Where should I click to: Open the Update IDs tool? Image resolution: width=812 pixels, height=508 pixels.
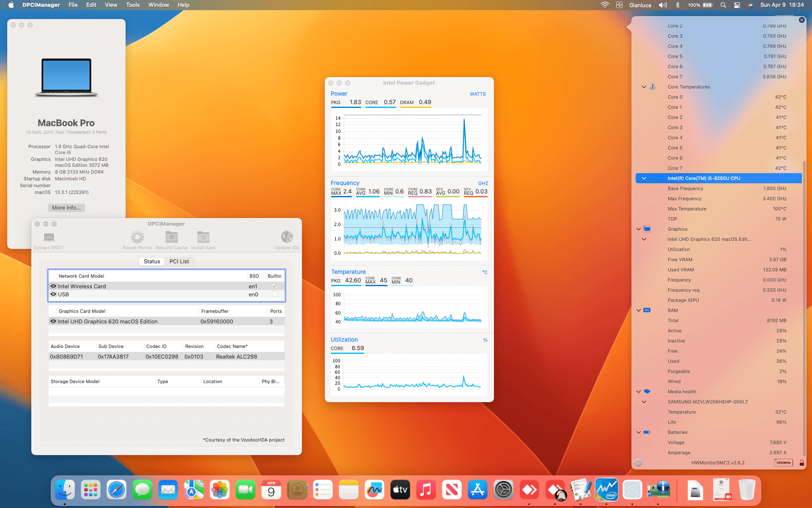(x=287, y=237)
